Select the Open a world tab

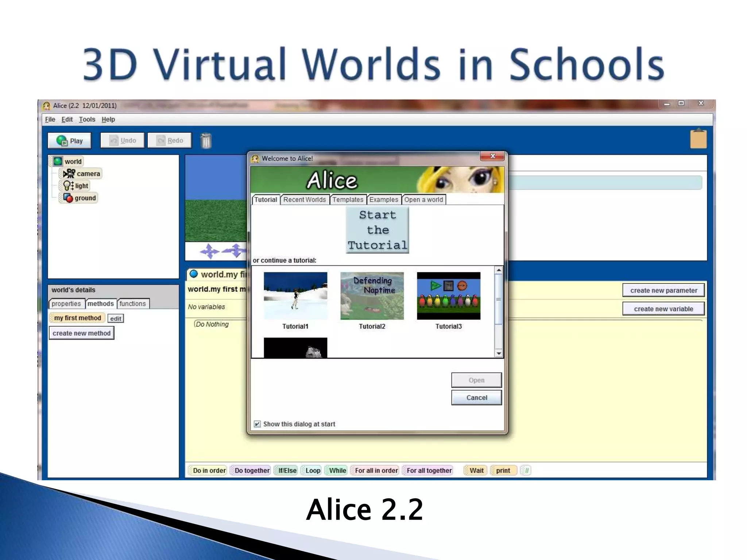click(x=423, y=200)
